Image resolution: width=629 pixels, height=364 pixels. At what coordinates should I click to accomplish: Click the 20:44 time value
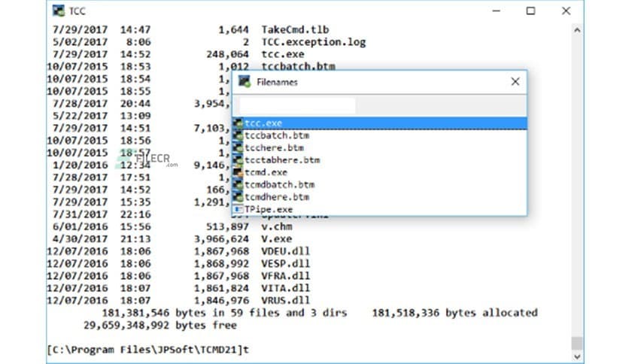coord(135,104)
